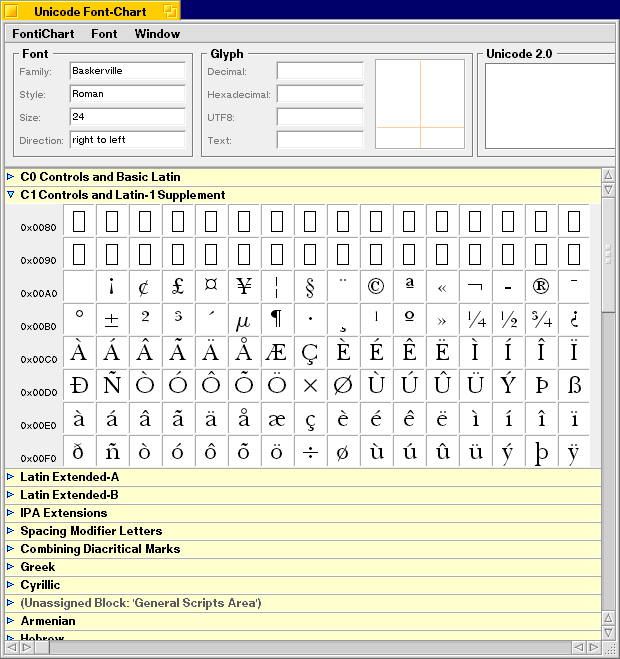The image size is (620, 659).
Task: Click the left scroll-right arrow of the horizontal scrollbar
Action: (x=26, y=647)
